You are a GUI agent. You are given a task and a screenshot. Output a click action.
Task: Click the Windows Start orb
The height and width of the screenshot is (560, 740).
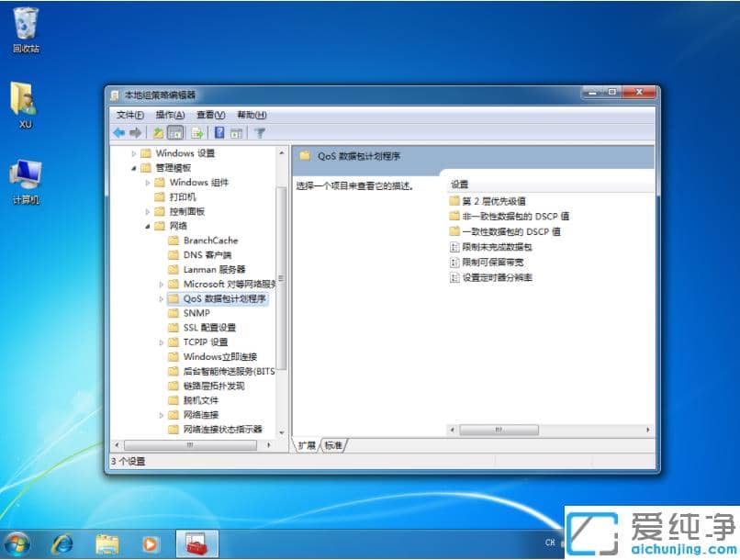point(17,544)
